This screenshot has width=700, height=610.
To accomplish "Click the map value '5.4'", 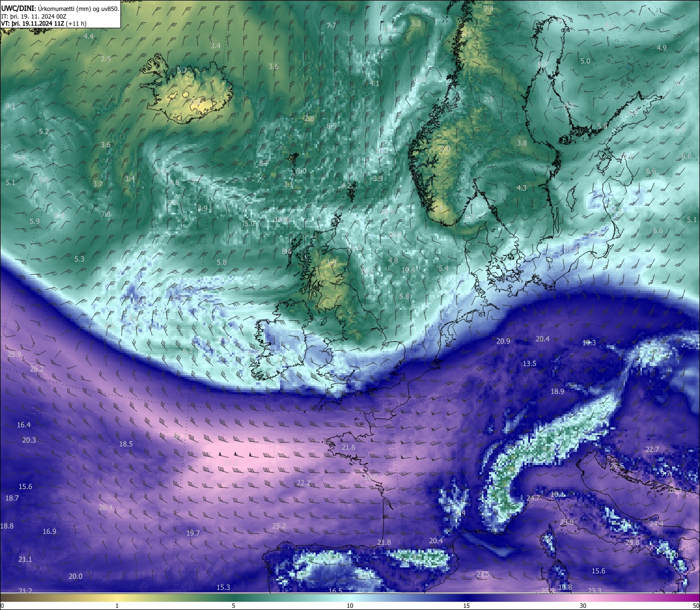I will pos(444,268).
